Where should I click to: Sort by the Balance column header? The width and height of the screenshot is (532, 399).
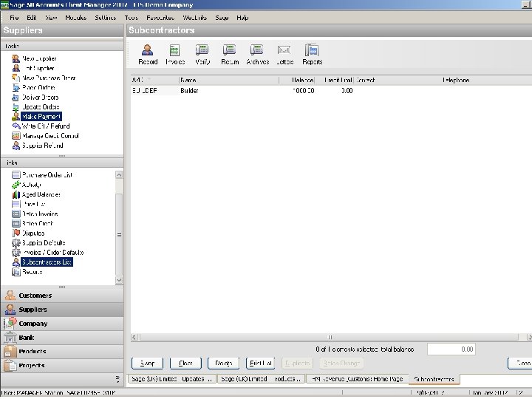point(297,80)
